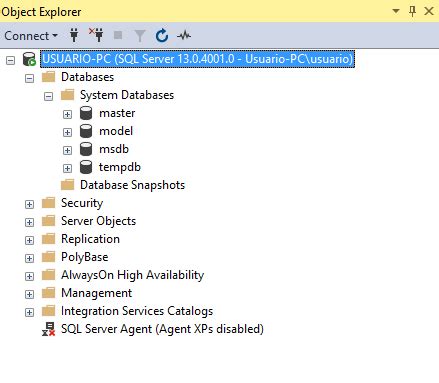This screenshot has height=383, width=439.
Task: Click the Server Objects folder icon
Action: click(x=48, y=221)
